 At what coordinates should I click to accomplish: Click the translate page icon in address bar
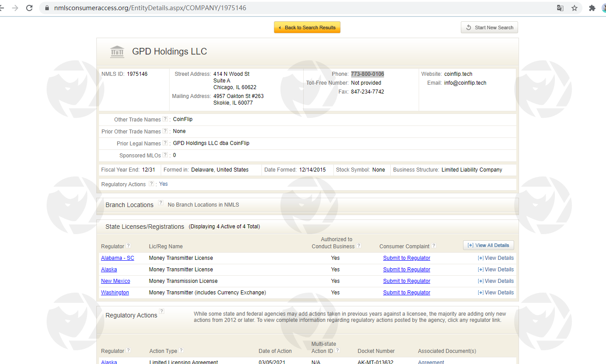click(x=560, y=8)
